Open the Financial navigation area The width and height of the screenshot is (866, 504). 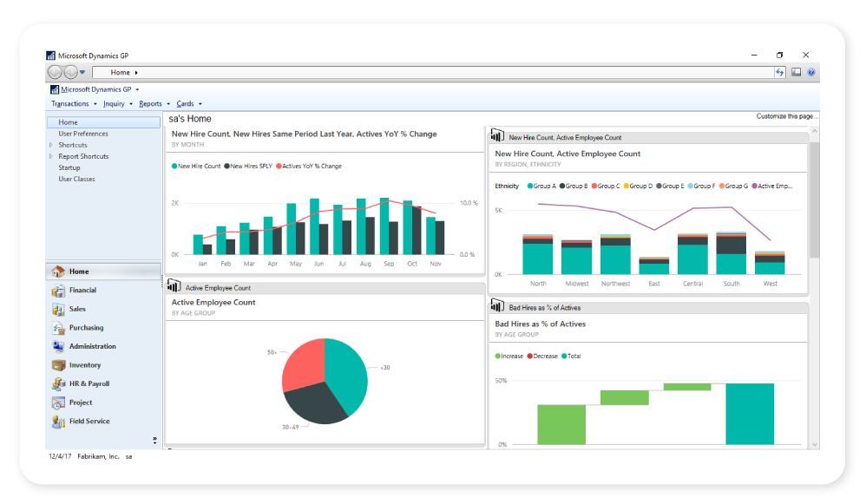[x=103, y=291]
